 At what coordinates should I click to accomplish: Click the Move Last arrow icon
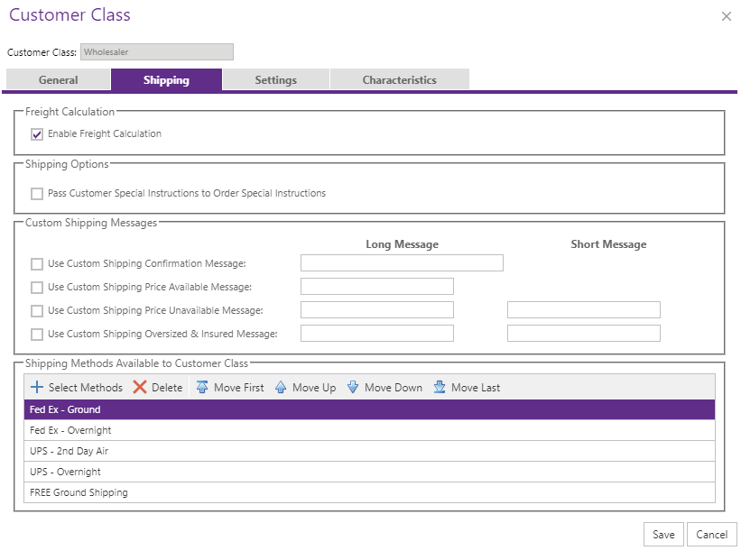440,388
